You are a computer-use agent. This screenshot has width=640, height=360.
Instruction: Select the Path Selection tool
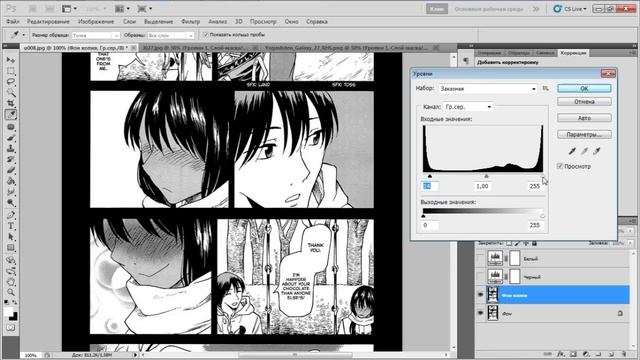pyautogui.click(x=11, y=237)
